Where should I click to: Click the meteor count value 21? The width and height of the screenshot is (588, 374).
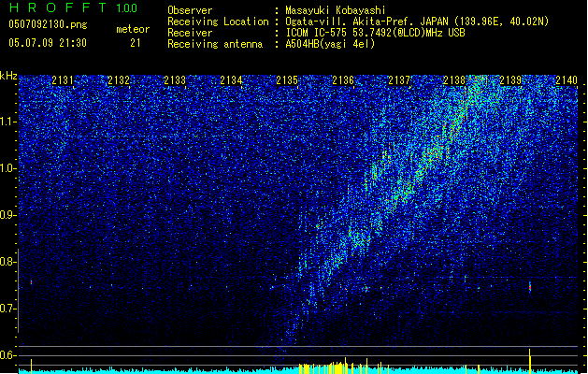[136, 43]
